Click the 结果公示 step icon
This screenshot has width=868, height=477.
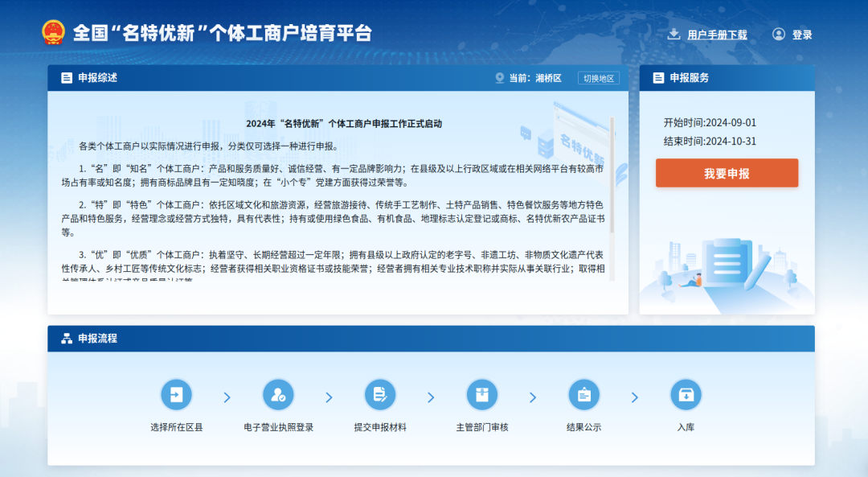click(583, 395)
